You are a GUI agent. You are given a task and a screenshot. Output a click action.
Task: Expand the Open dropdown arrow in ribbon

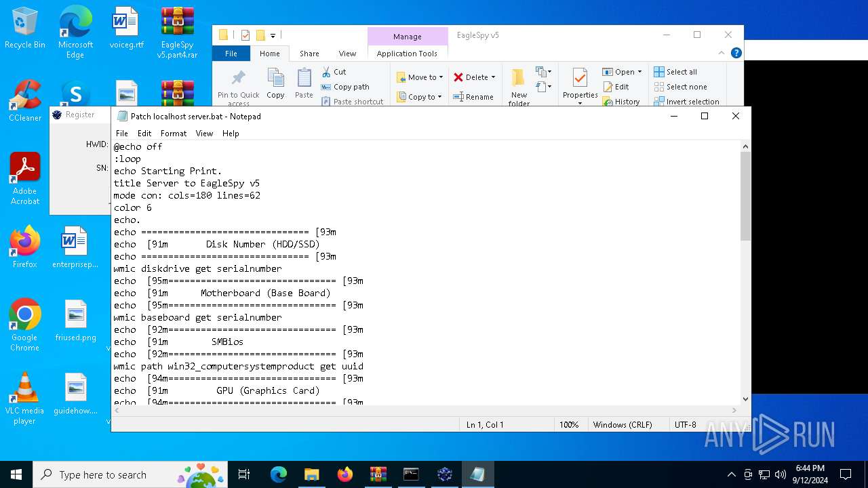coord(639,72)
